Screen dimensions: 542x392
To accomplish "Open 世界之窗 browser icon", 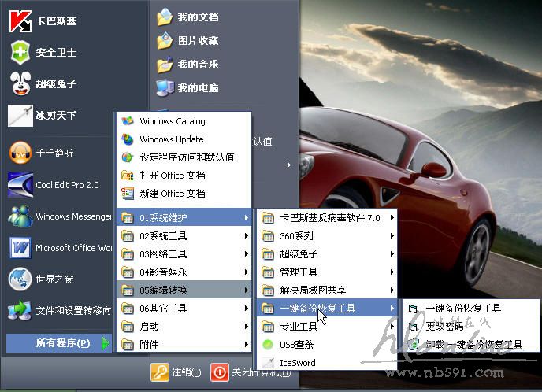I will point(20,279).
